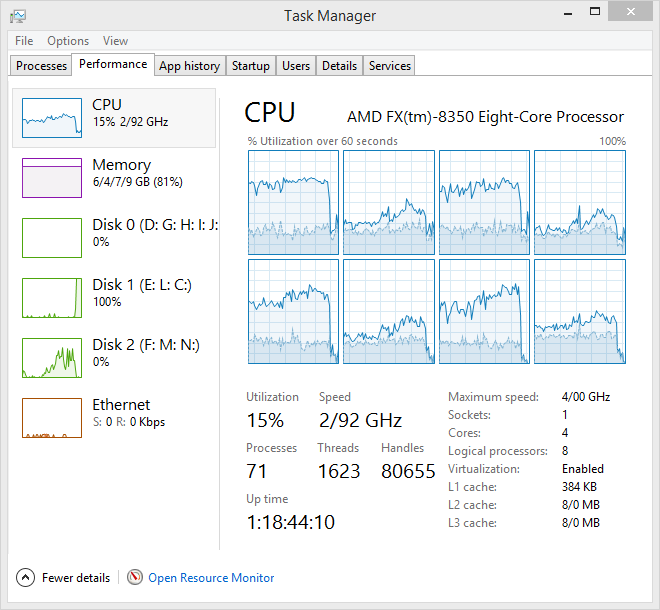660x610 pixels.
Task: Select Disk 2 mini graph thumbnail
Action: point(52,358)
